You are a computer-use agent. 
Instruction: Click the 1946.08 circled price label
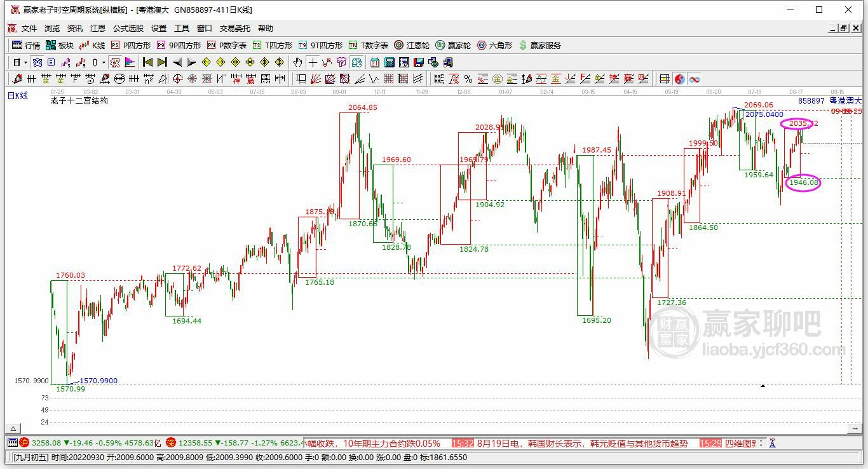[x=803, y=183]
